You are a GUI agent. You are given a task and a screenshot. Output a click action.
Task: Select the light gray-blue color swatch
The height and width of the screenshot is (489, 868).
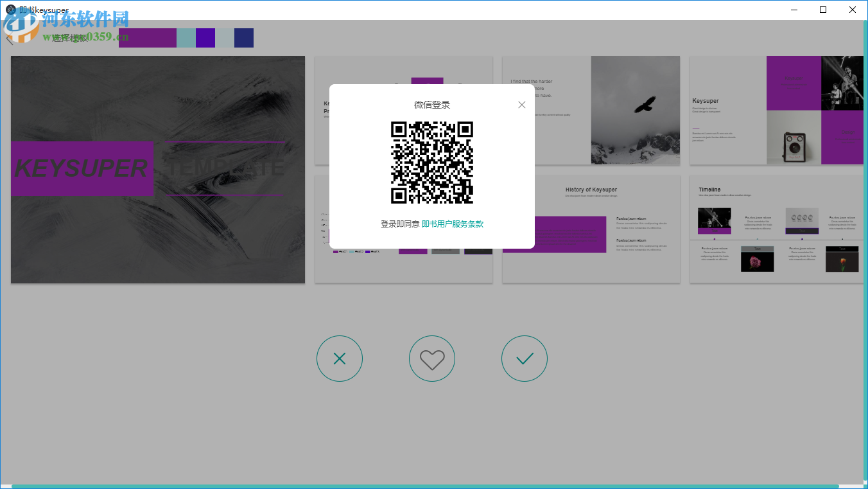[225, 38]
